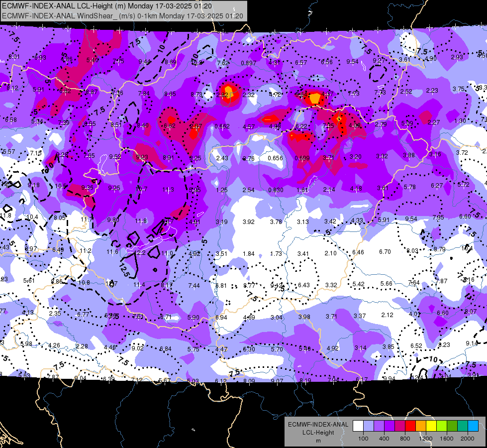Viewport: 487px width, 448px height.
Task: Click the wind shear value 0.897
Action: (248, 63)
